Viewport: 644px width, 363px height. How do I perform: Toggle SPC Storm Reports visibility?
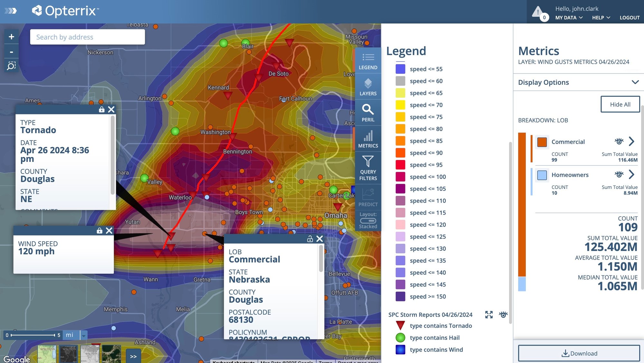pos(503,315)
